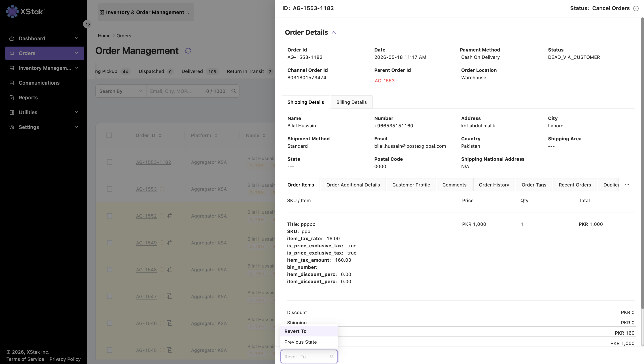Expand the Settings menu chevron
This screenshot has width=644, height=364.
pos(76,127)
